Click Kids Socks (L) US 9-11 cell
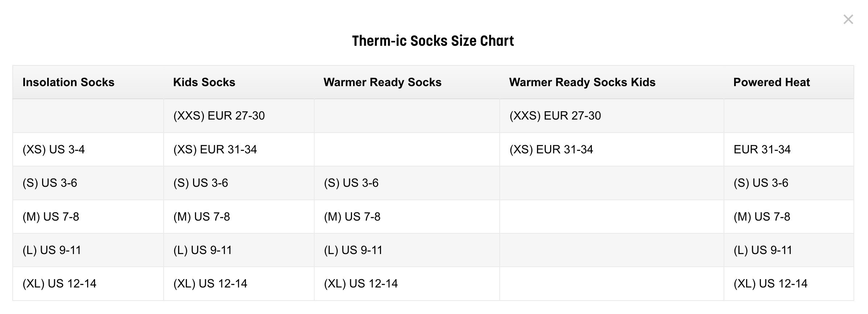This screenshot has height=314, width=868. pyautogui.click(x=202, y=250)
